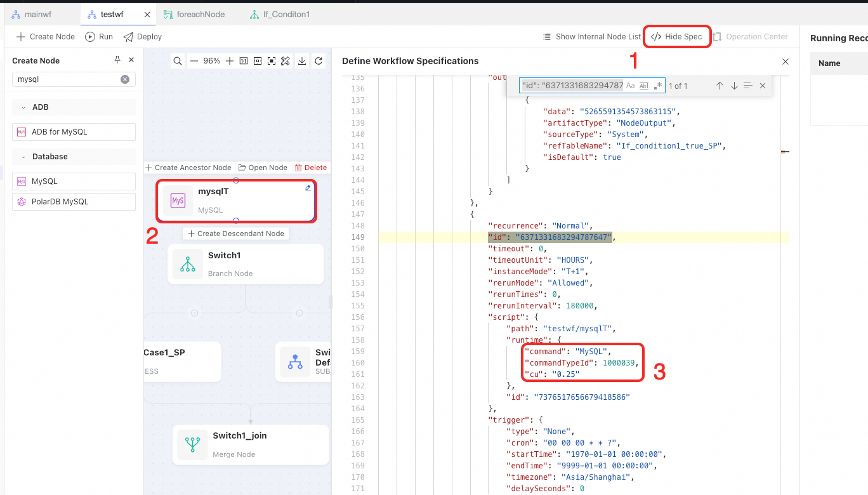This screenshot has width=868, height=495.
Task: Click Hide Spec button
Action: coord(677,37)
